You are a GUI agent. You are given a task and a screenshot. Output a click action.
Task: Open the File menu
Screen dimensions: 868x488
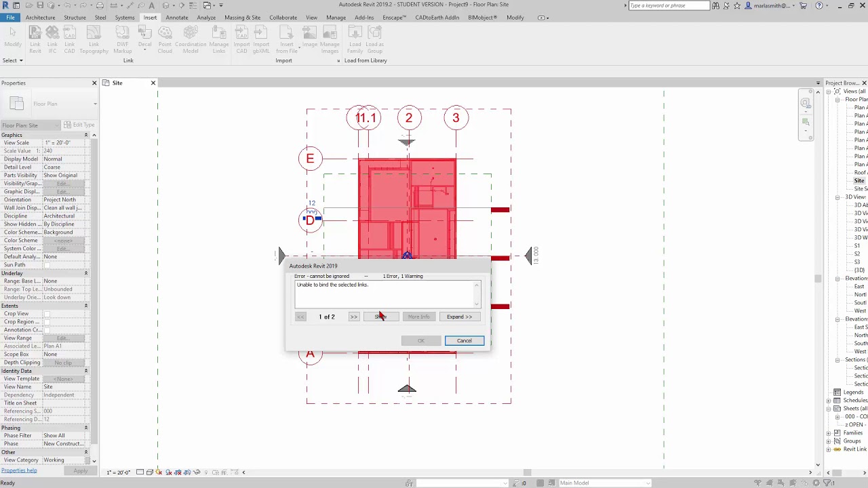coord(11,18)
